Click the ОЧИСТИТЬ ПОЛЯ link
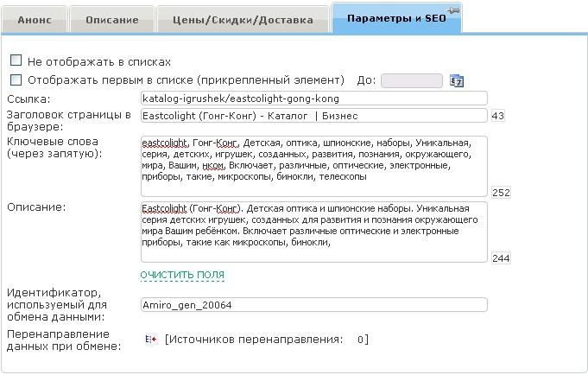588x375 pixels. pyautogui.click(x=182, y=275)
